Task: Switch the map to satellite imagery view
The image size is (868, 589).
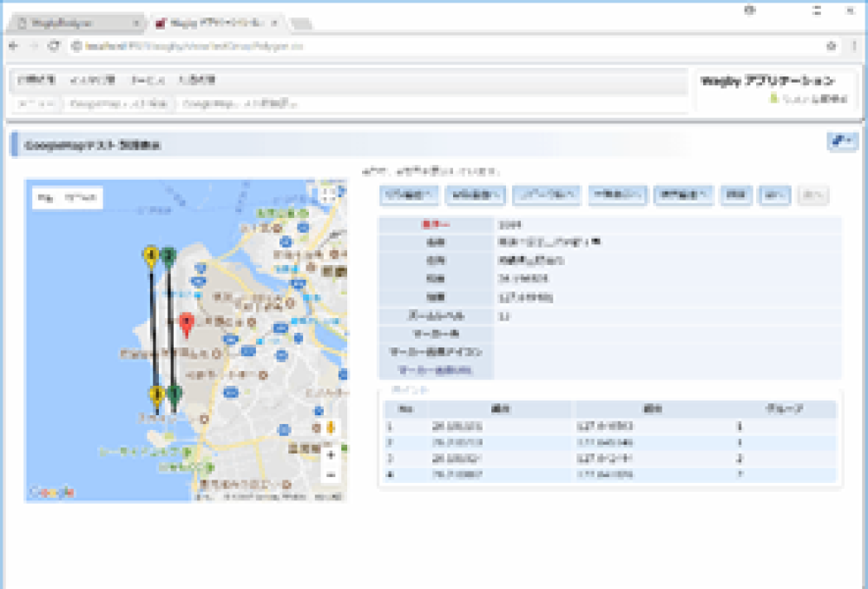Action: click(x=81, y=198)
